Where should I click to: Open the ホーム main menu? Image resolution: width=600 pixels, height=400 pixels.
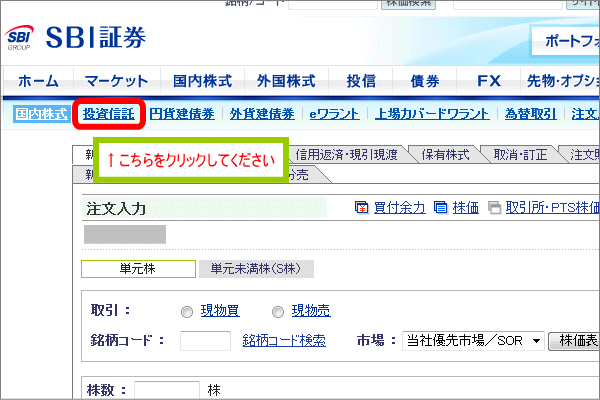pos(38,81)
